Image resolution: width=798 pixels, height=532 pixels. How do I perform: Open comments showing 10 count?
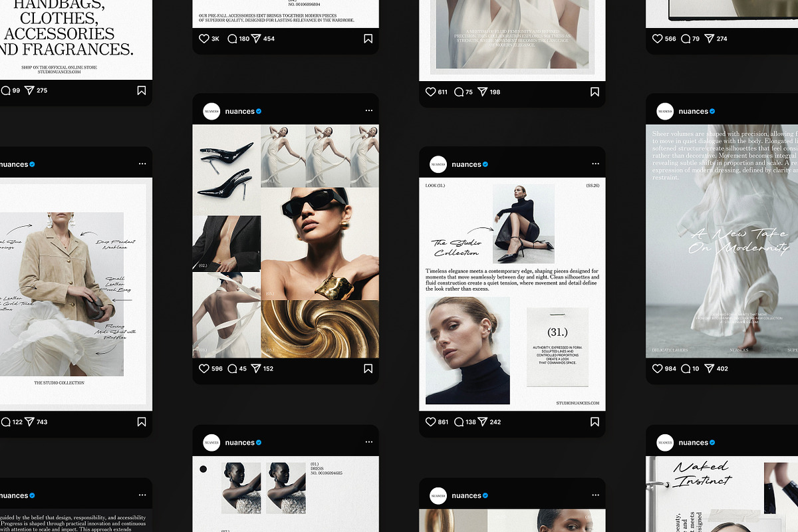(685, 368)
